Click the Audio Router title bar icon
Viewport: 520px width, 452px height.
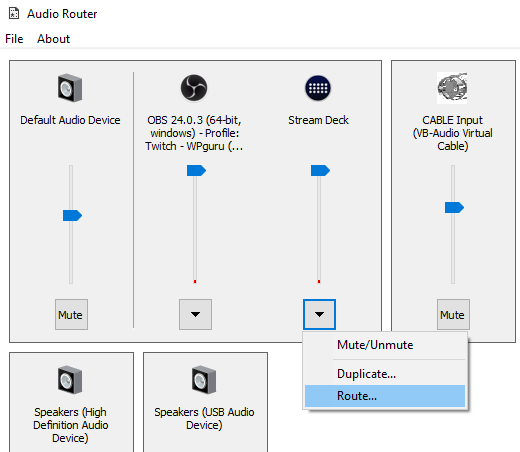point(14,13)
